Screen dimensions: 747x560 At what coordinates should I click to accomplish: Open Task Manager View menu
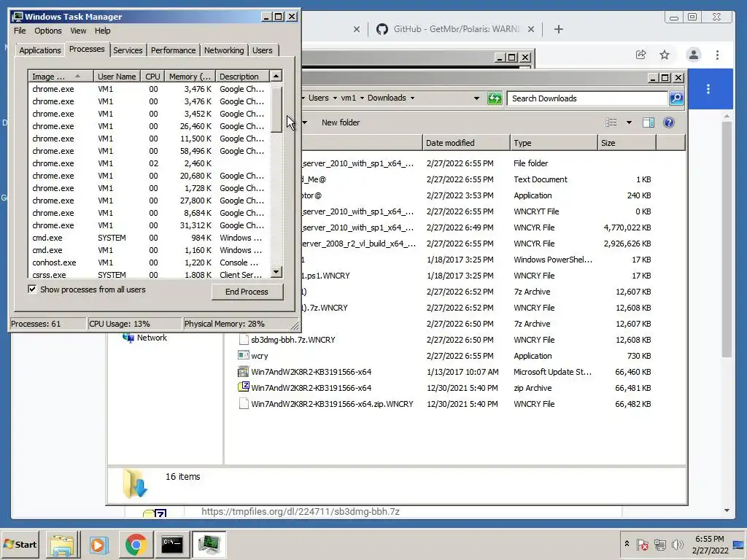click(78, 31)
